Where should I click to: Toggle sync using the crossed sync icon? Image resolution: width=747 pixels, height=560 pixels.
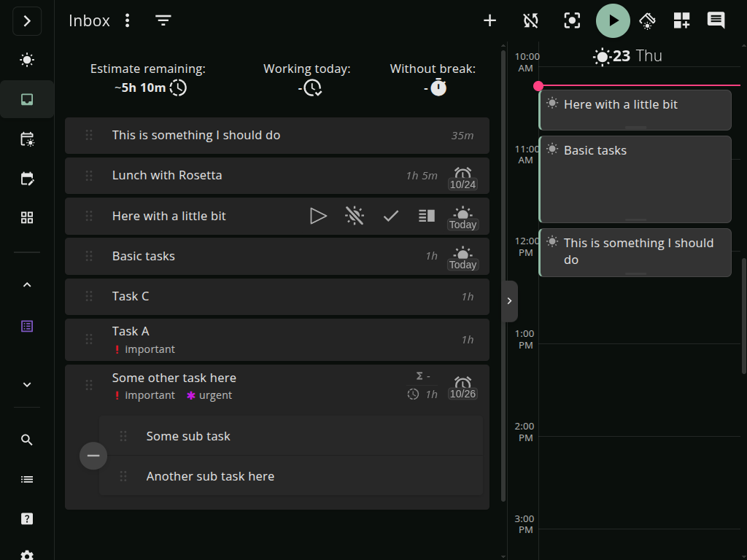pyautogui.click(x=530, y=20)
